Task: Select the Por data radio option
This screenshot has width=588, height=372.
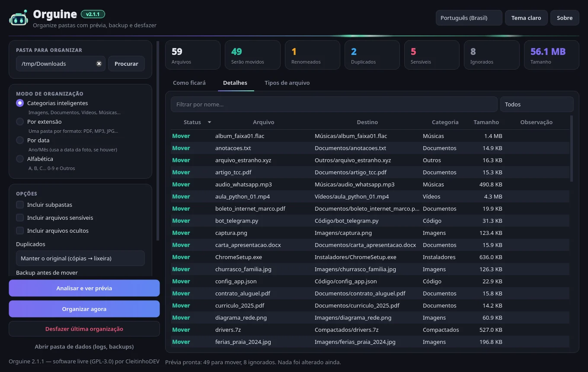Action: (20, 140)
